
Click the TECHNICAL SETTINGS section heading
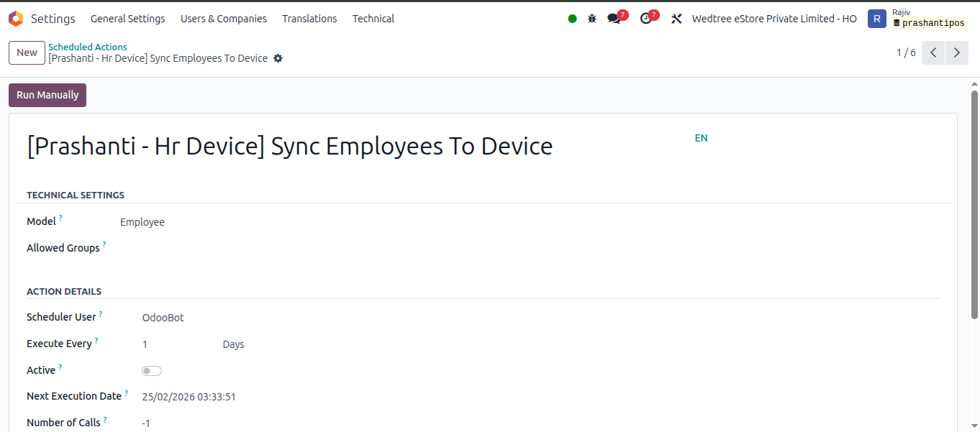click(x=76, y=195)
